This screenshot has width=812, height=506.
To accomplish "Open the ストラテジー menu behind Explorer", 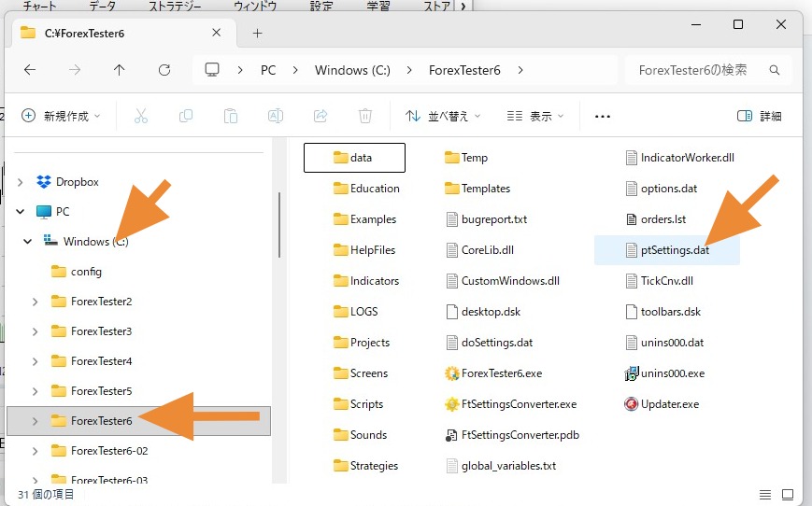I will 175,7.
